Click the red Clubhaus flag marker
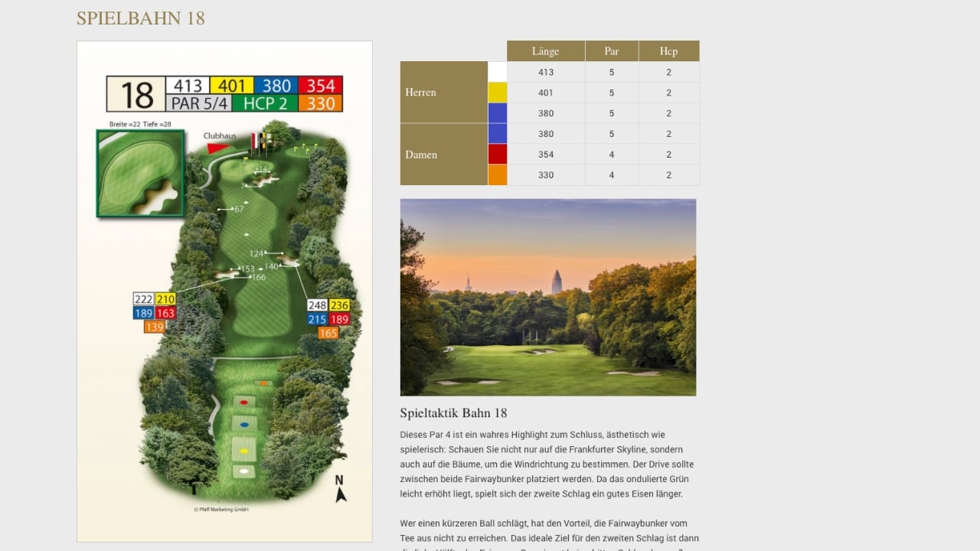The width and height of the screenshot is (980, 551). tap(219, 148)
